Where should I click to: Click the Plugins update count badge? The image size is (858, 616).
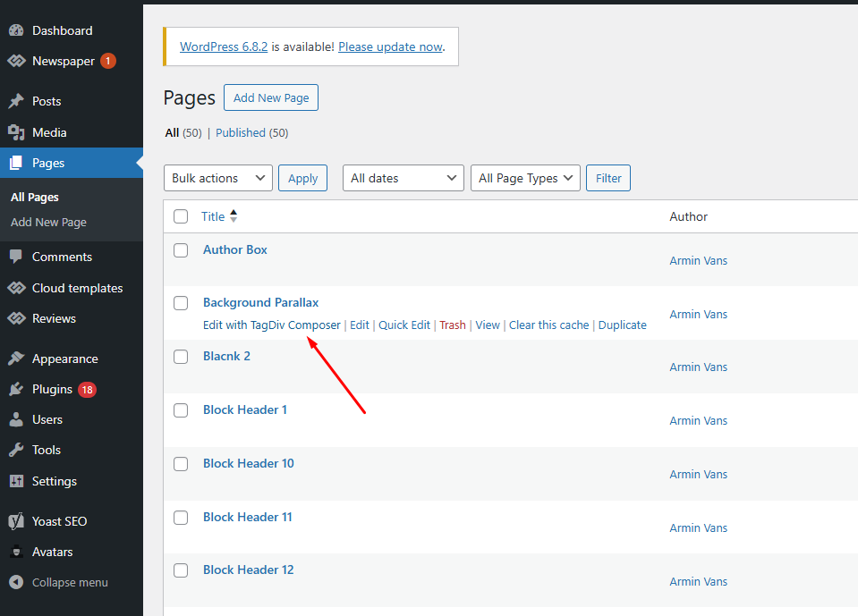pyautogui.click(x=87, y=390)
